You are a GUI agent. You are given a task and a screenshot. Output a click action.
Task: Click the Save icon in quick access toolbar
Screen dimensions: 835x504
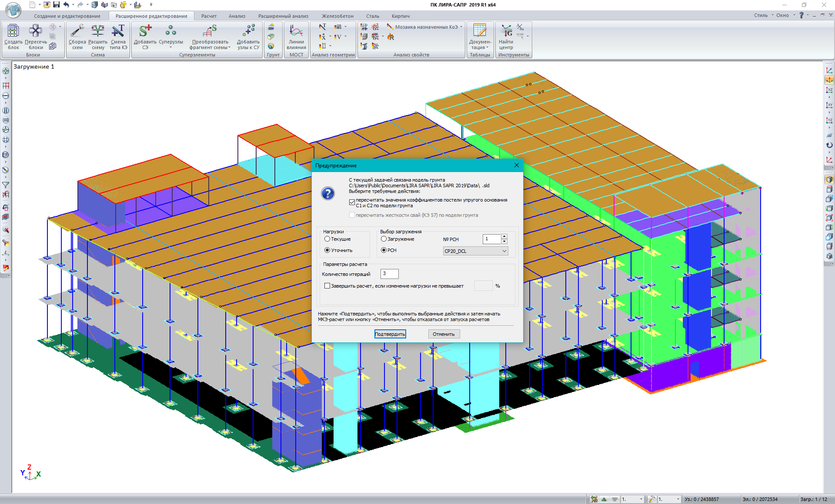pos(56,5)
